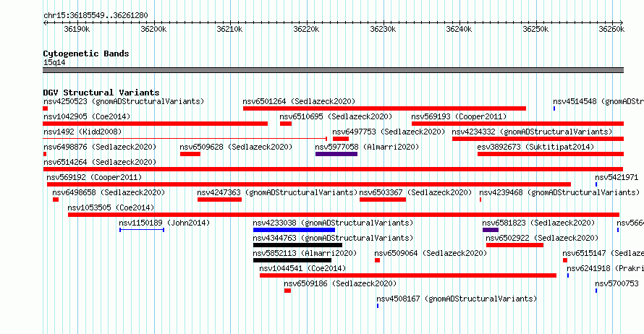Select the nsv4247363 gnomAD variant label

pos(277,192)
